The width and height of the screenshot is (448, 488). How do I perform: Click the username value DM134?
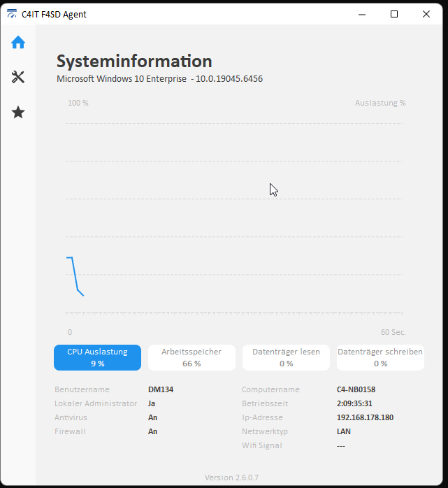[161, 389]
